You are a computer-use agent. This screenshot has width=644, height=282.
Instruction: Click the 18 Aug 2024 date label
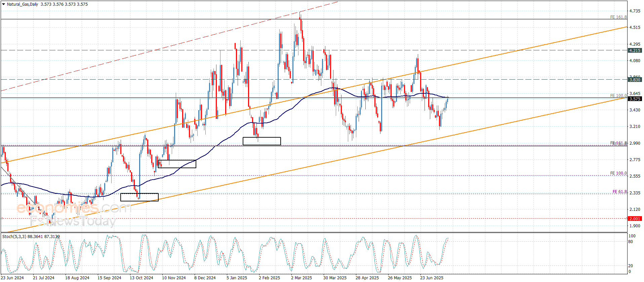click(x=77, y=278)
